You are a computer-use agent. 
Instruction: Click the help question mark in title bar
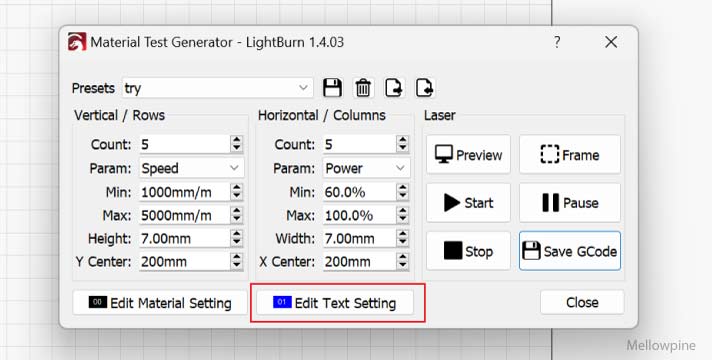557,42
